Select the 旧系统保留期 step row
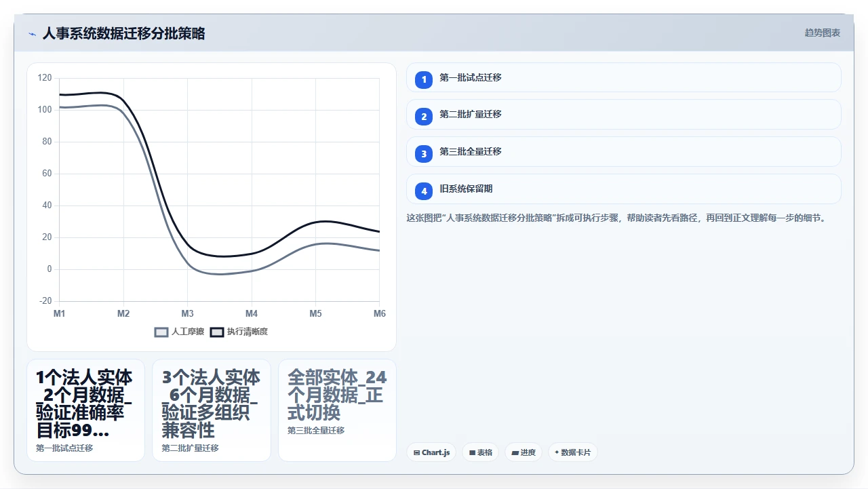The height and width of the screenshot is (489, 868). [x=624, y=189]
